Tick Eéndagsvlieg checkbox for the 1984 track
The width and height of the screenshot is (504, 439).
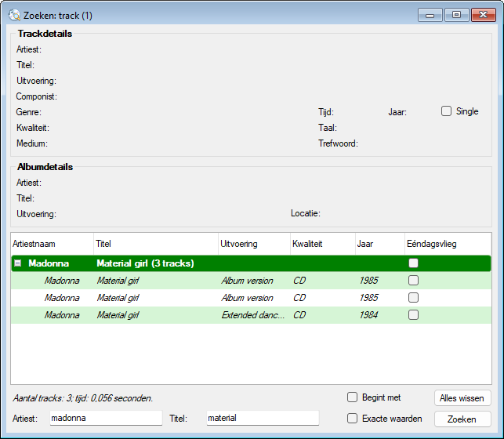[413, 314]
